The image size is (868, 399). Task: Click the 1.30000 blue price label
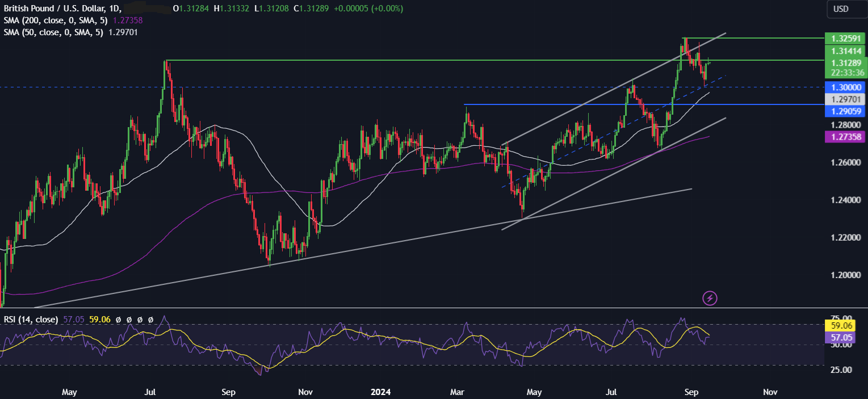click(846, 87)
